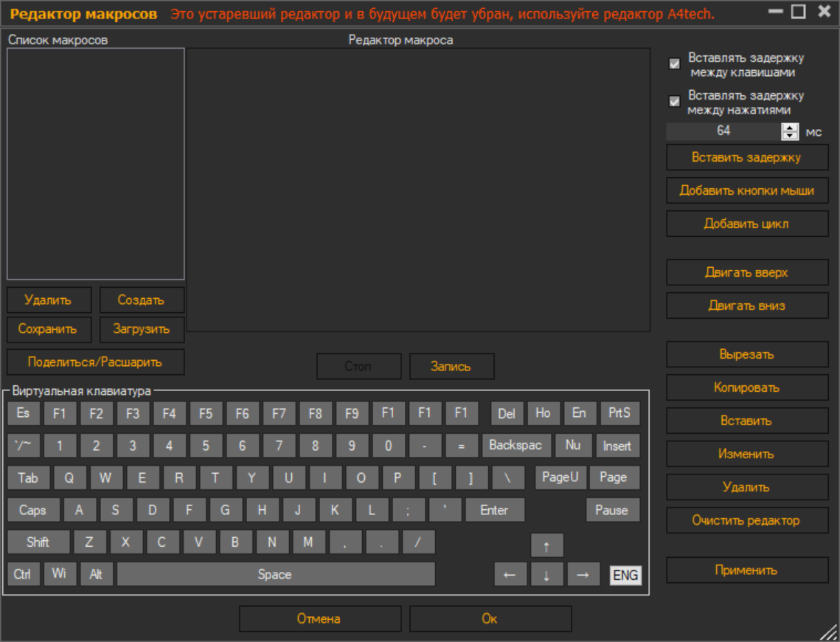Click Копировать button
The width and height of the screenshot is (840, 642).
coord(747,388)
